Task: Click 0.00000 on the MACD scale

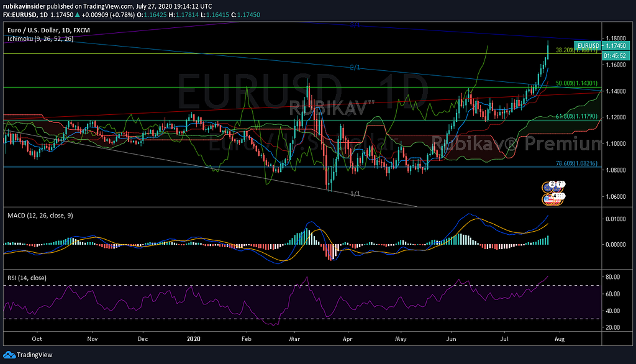Action: 616,244
